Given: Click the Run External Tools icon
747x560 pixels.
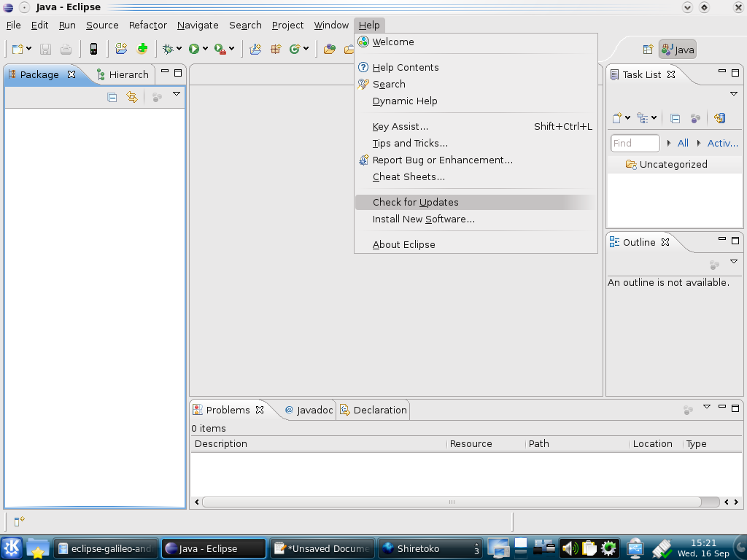Looking at the screenshot, I should (220, 49).
